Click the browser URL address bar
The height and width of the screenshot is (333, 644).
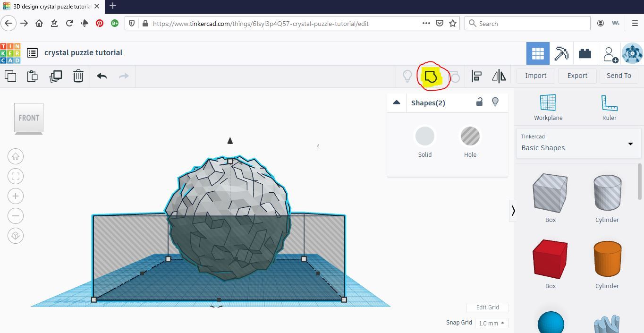[x=293, y=23]
